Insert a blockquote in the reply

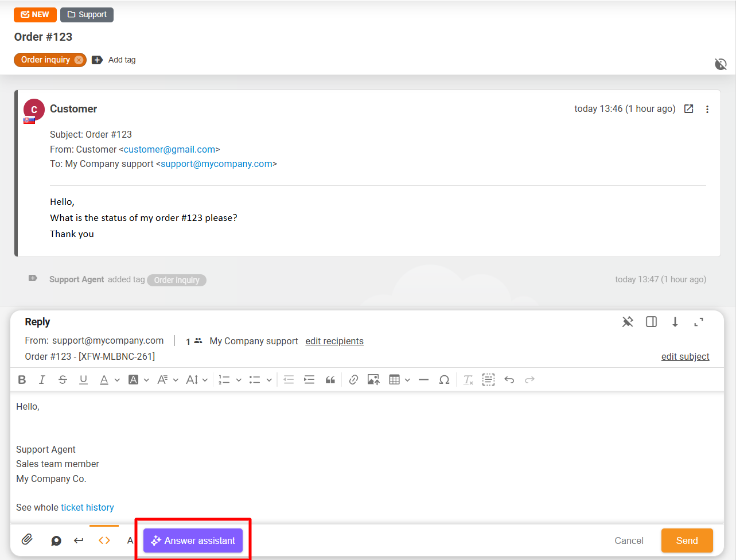point(330,379)
